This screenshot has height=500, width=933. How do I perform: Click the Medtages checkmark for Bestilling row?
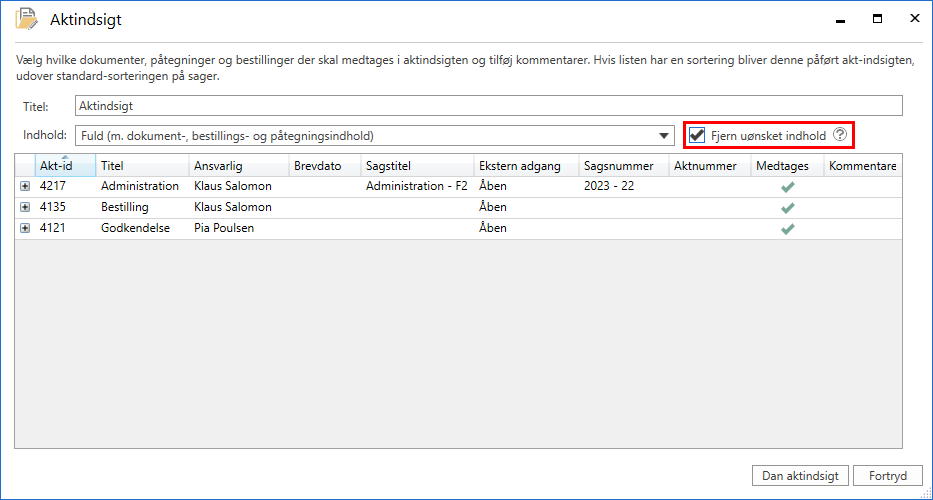point(787,208)
